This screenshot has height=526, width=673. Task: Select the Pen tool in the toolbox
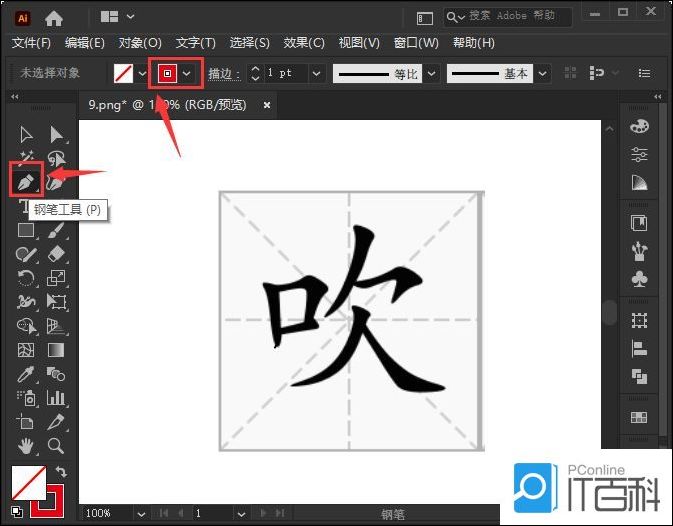(26, 181)
